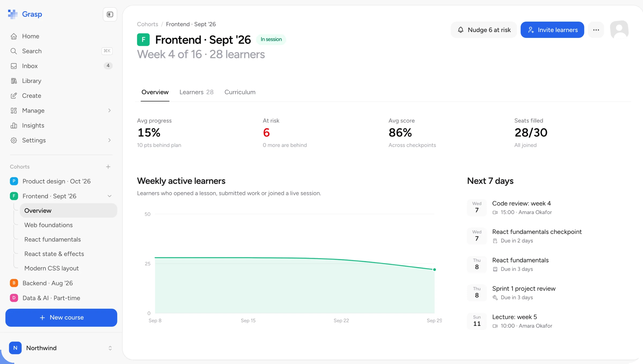643x364 pixels.
Task: Click the In session status badge
Action: tap(271, 39)
